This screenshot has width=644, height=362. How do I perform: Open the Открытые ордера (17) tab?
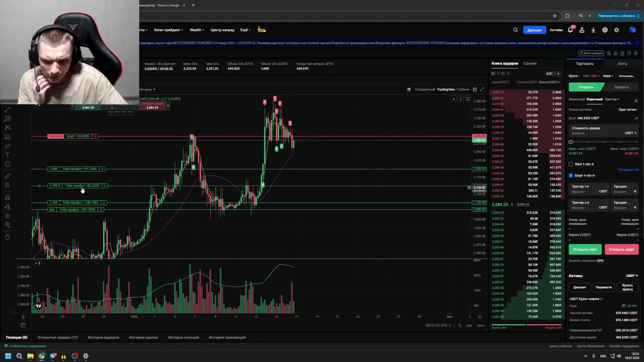coord(57,337)
